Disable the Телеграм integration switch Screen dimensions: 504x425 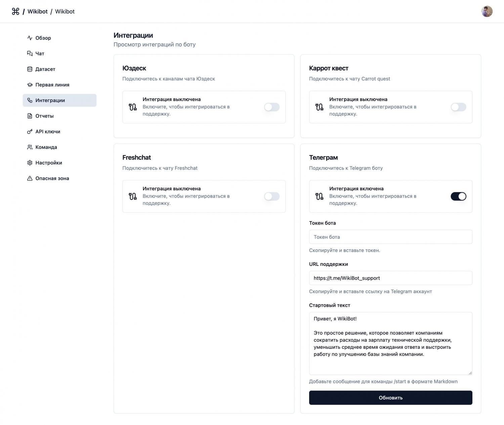pos(458,196)
